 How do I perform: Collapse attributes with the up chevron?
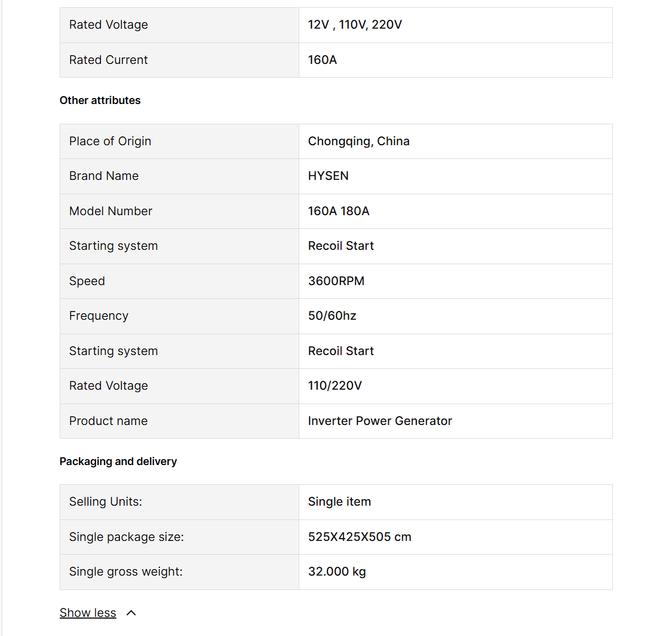click(131, 613)
